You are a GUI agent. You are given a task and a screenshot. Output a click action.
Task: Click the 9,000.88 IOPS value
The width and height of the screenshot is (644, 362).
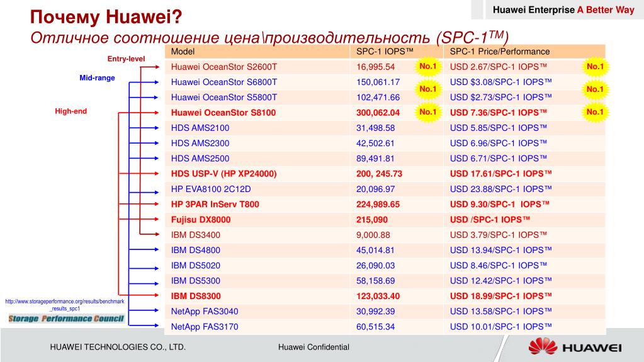point(373,235)
